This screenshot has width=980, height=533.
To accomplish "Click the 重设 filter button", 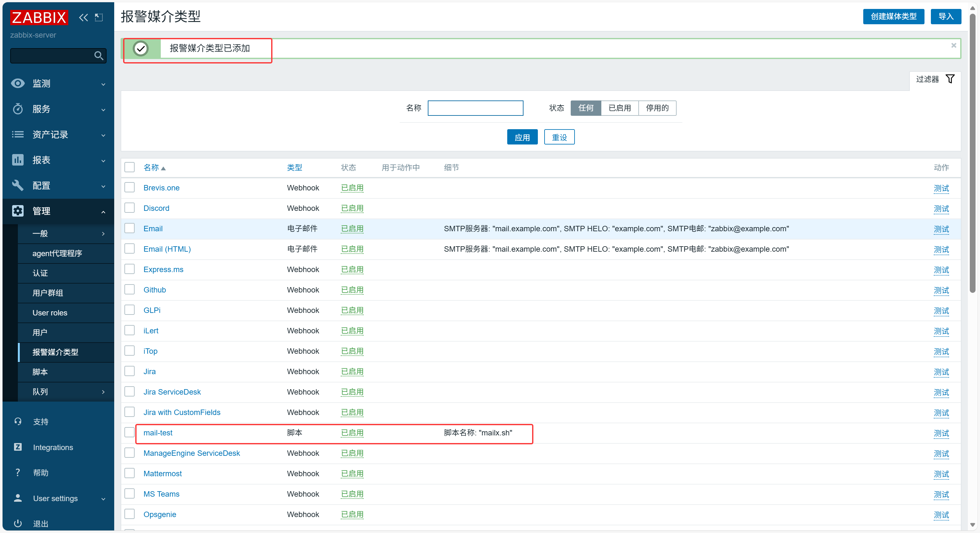I will click(x=559, y=137).
